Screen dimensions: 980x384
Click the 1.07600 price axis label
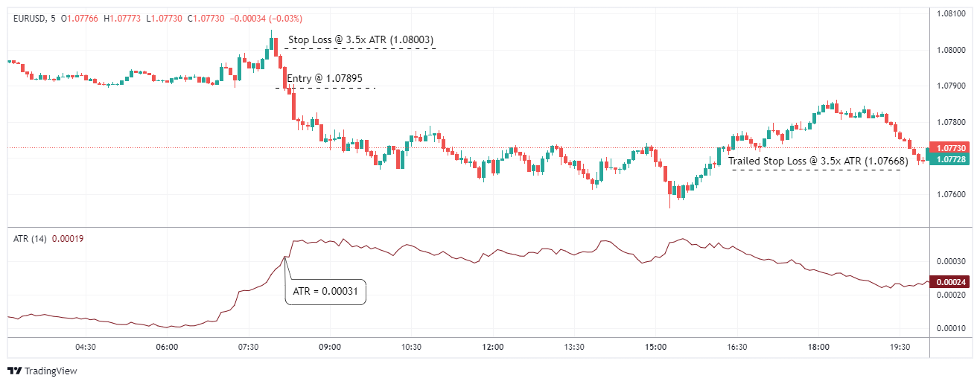pyautogui.click(x=952, y=195)
